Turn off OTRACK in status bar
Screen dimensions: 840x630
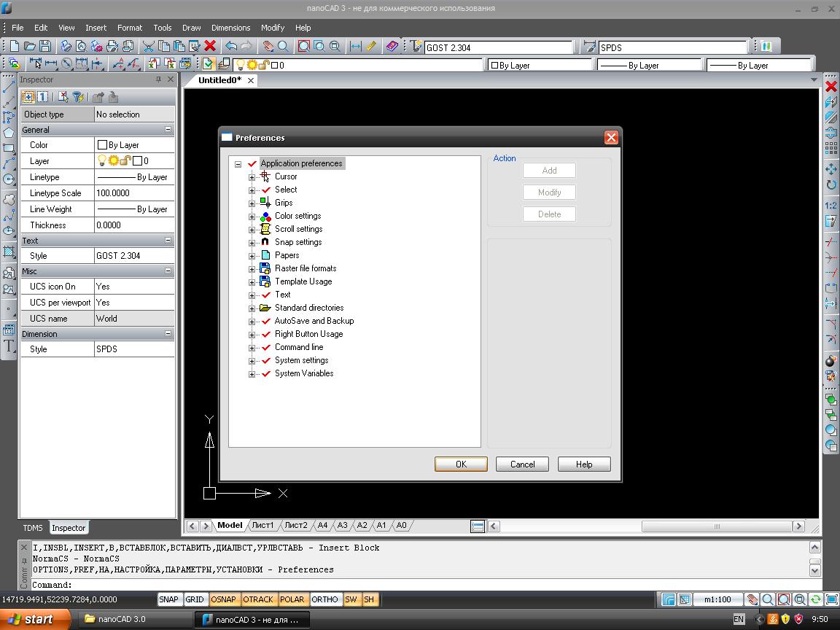coord(257,599)
